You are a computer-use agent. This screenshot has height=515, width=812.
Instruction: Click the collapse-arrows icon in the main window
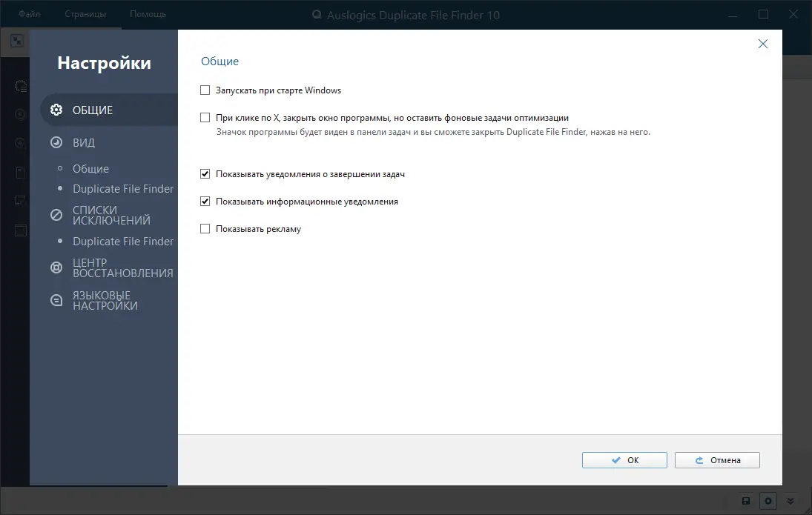tap(17, 41)
